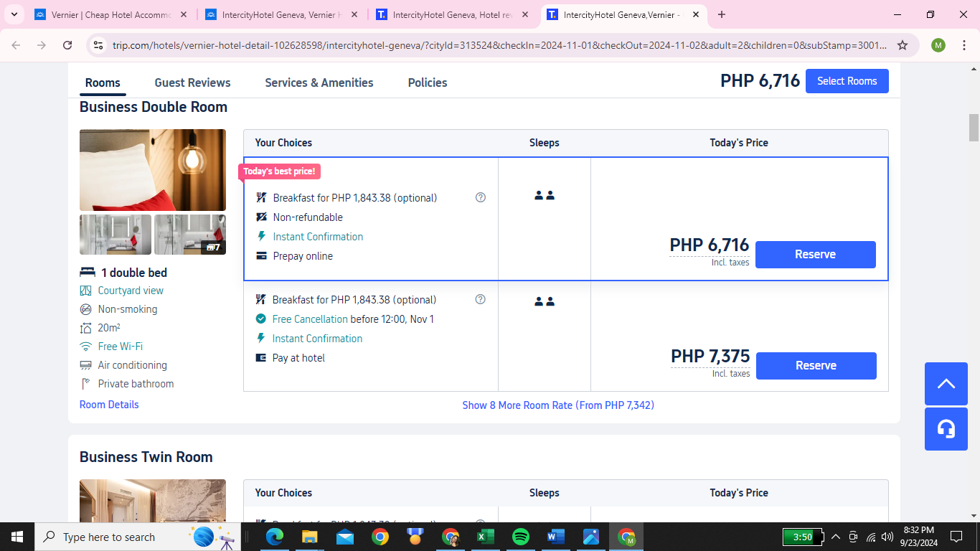View the first small bathroom thumbnail

[116, 235]
